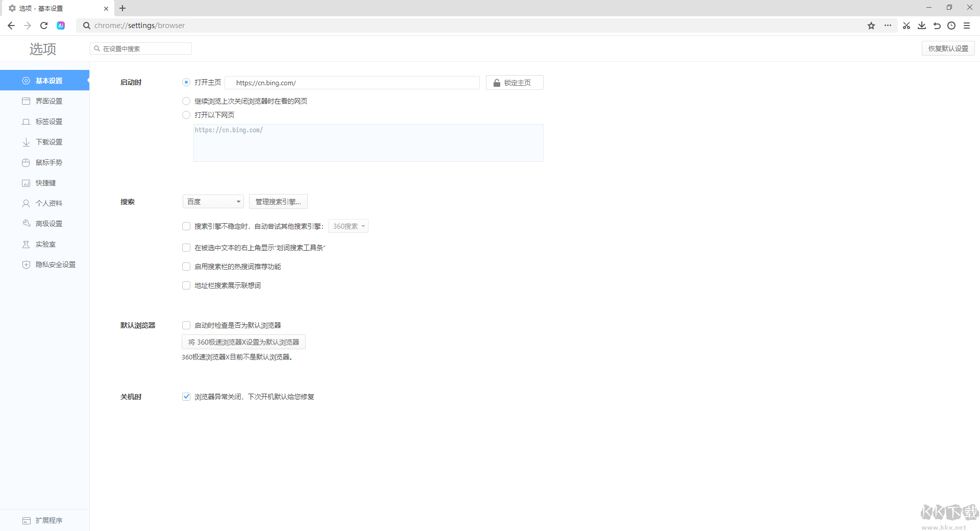This screenshot has width=980, height=531.
Task: Click the startup pages text area
Action: 369,143
